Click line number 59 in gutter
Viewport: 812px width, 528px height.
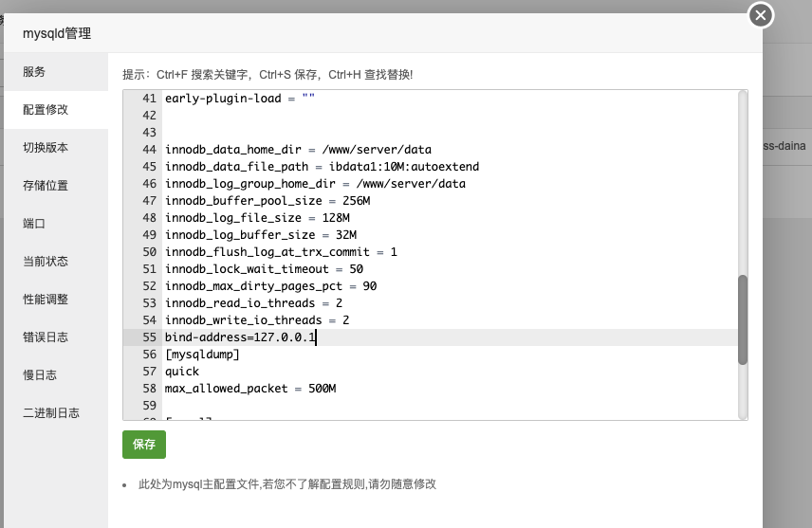tap(149, 406)
